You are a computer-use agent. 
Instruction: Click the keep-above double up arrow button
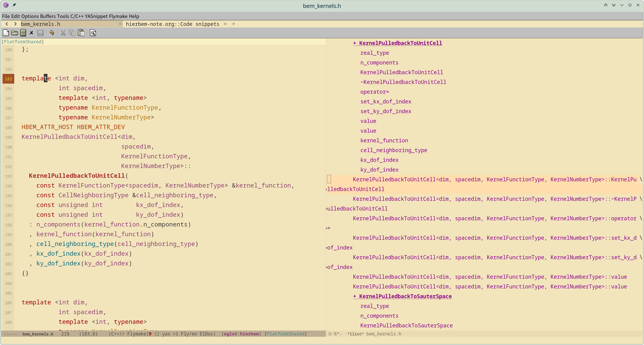(605, 5)
